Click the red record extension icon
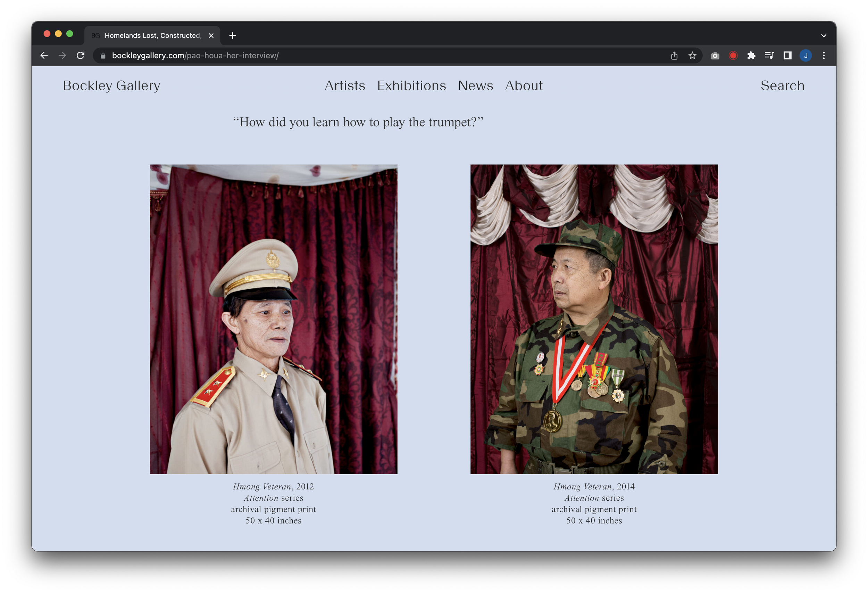This screenshot has height=593, width=868. (x=733, y=56)
